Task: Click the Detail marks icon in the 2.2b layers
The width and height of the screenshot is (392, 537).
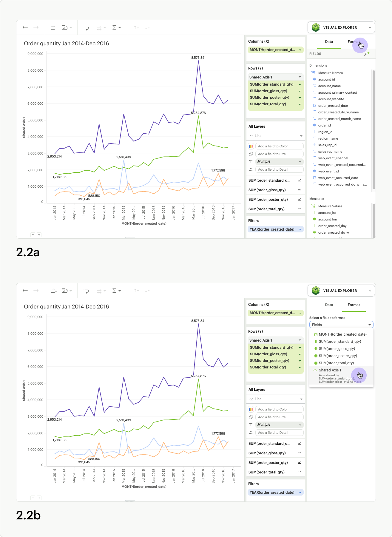Action: (x=251, y=433)
